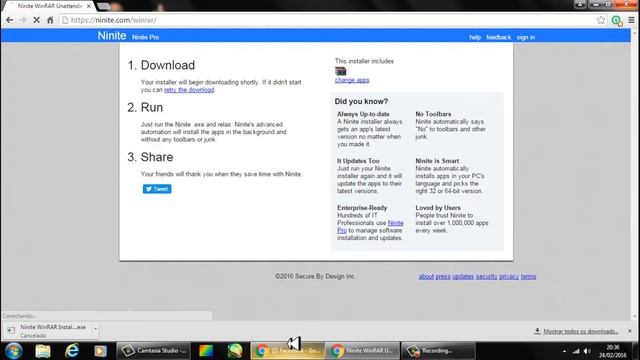Screen dimensions: 640x360
Task: Click the taskbar clock and date
Action: tap(613, 351)
